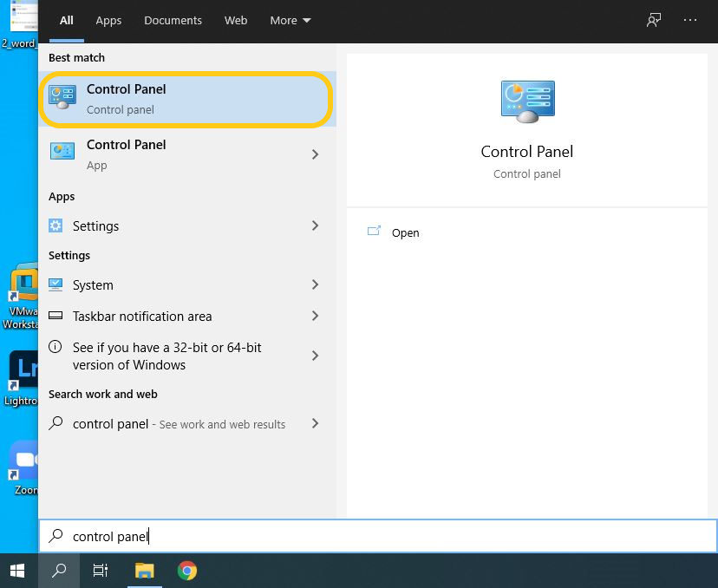The height and width of the screenshot is (588, 718).
Task: Switch to the Documents tab
Action: [x=173, y=21]
